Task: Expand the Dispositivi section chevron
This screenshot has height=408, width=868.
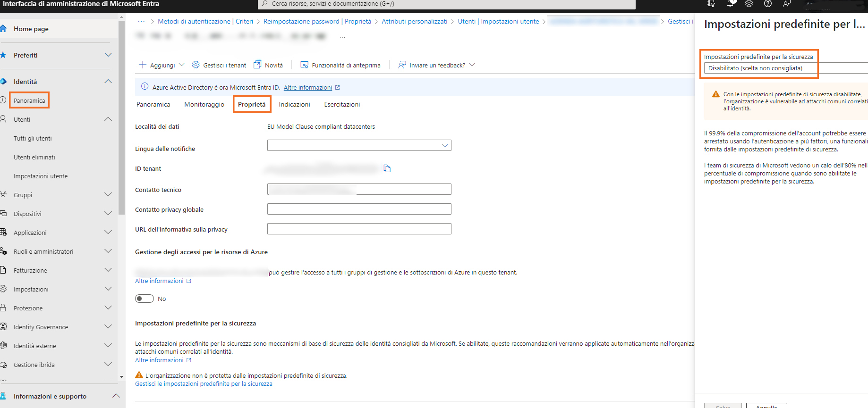Action: click(108, 213)
